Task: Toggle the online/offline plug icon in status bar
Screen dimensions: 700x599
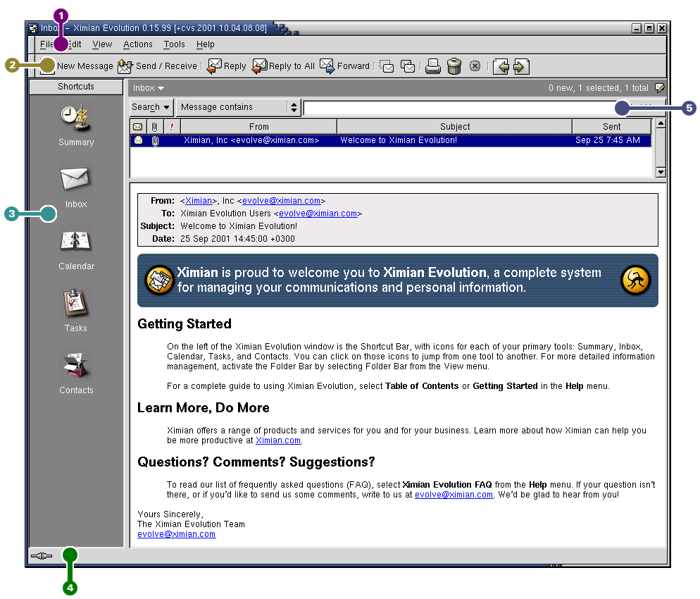Action: (x=42, y=556)
